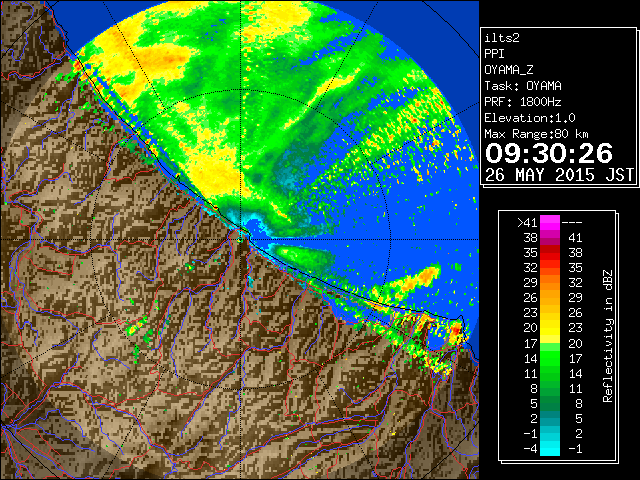Click the 'PRF: 1800Hz' text
The width and height of the screenshot is (640, 480).
coord(523,102)
